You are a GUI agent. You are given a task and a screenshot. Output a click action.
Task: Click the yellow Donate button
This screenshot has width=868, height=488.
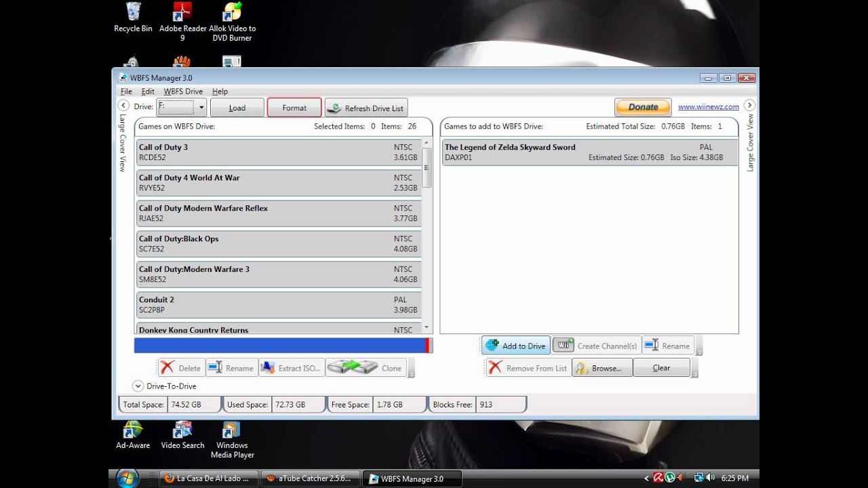tap(643, 107)
